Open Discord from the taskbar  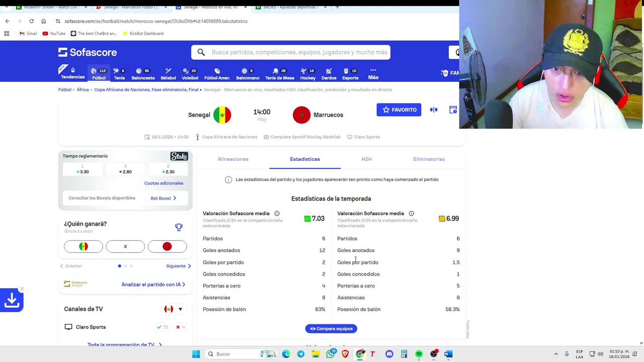(x=389, y=354)
